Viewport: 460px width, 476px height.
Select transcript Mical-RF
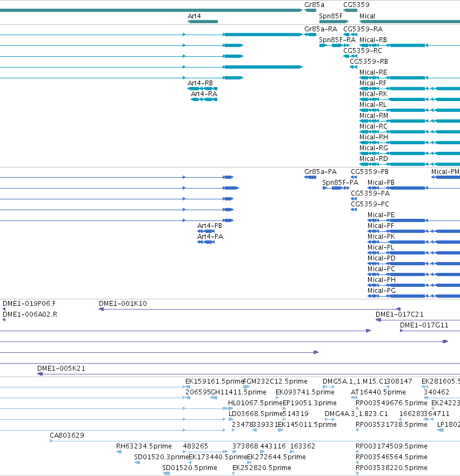(x=373, y=83)
